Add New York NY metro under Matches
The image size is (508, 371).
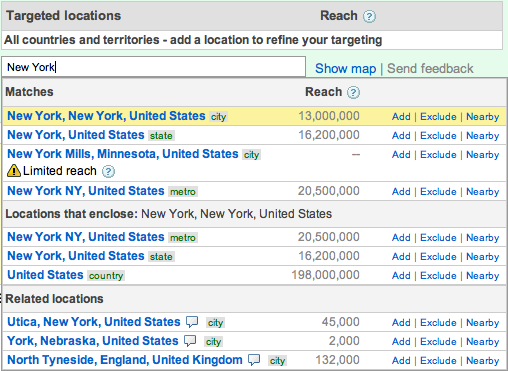tap(401, 192)
